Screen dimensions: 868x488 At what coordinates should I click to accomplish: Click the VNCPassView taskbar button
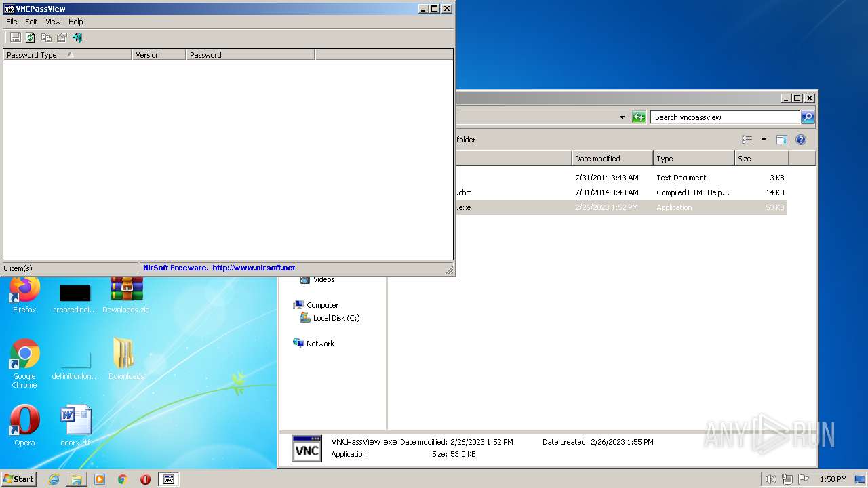169,479
